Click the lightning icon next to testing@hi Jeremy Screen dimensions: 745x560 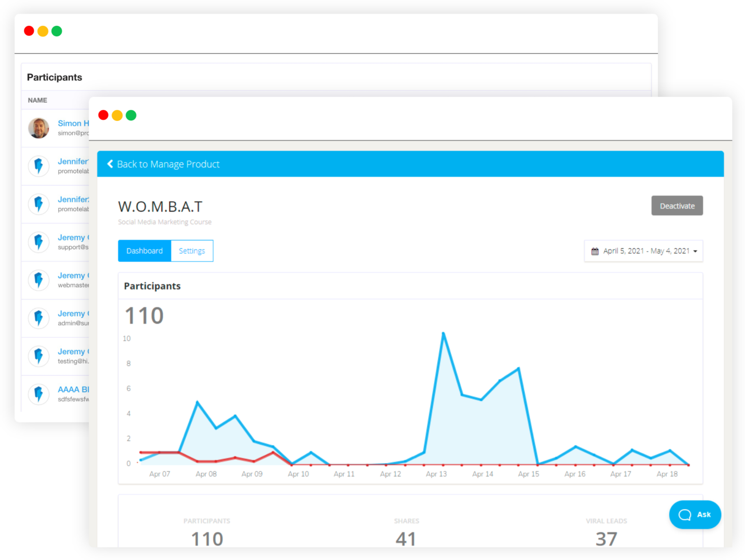38,356
